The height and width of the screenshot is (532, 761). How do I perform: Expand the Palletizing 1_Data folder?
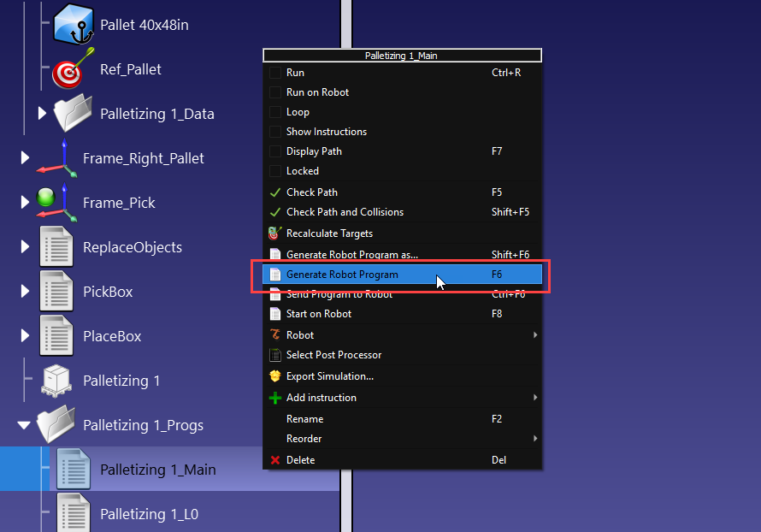pyautogui.click(x=42, y=114)
